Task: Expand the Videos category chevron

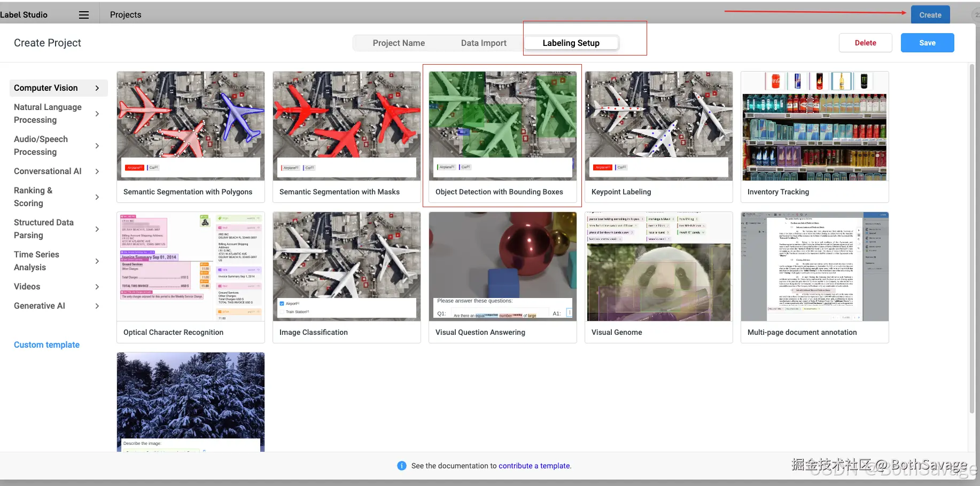Action: coord(97,287)
